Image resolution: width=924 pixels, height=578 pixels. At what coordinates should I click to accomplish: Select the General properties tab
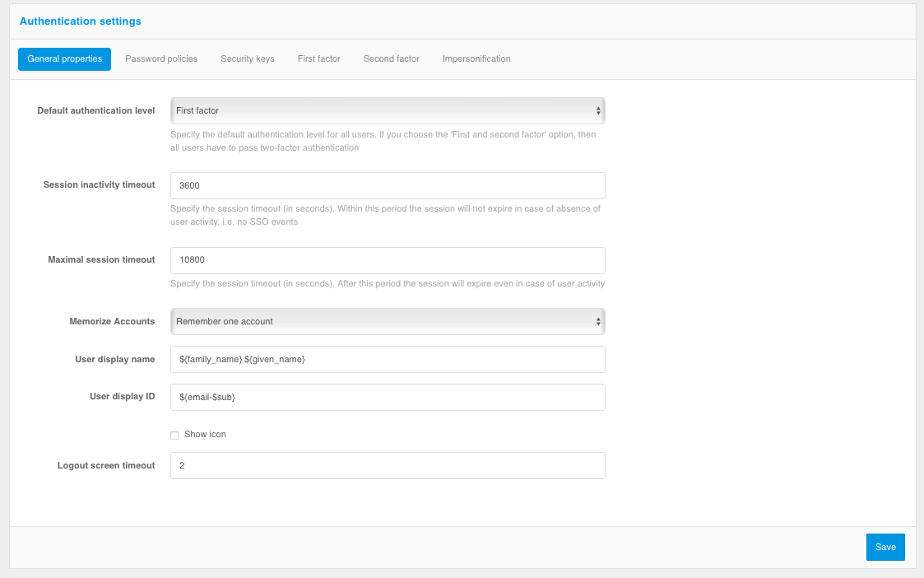click(64, 59)
